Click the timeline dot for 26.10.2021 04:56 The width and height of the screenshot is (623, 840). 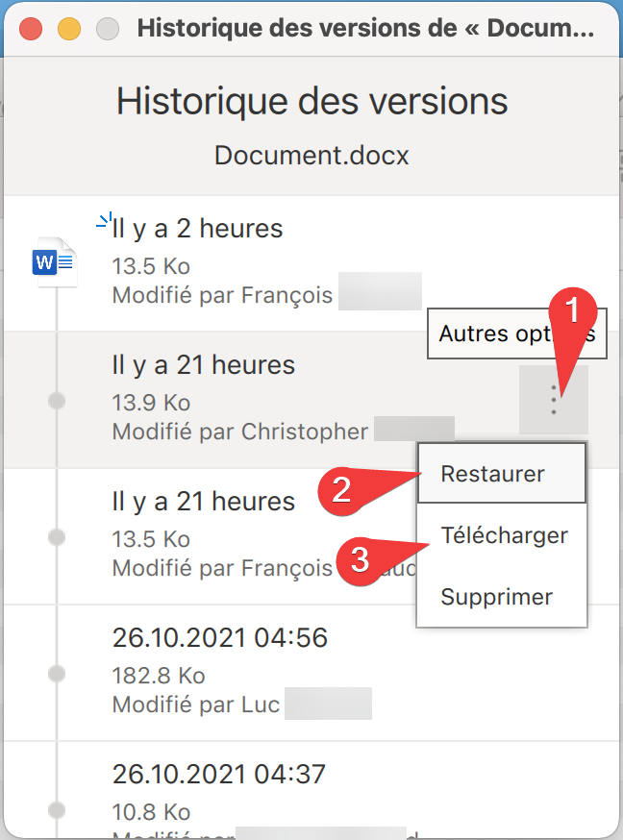[57, 673]
